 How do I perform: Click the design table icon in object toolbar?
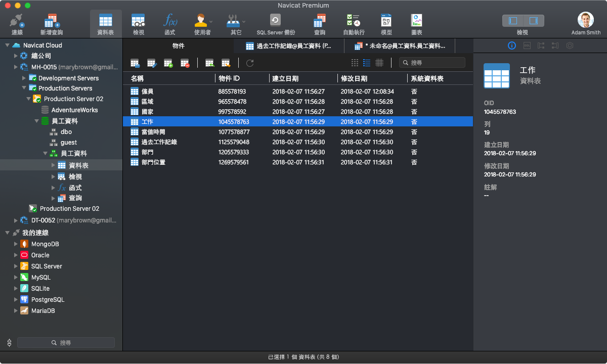click(152, 63)
